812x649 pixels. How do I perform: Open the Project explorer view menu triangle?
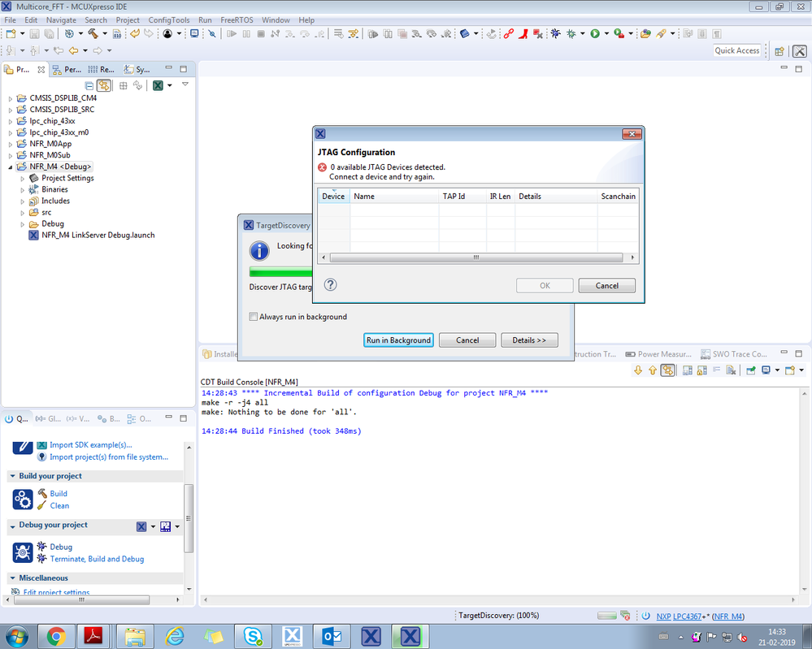pyautogui.click(x=185, y=84)
